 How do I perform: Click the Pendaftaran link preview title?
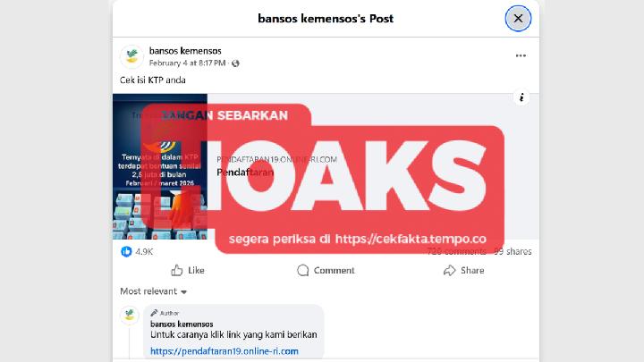coord(245,173)
